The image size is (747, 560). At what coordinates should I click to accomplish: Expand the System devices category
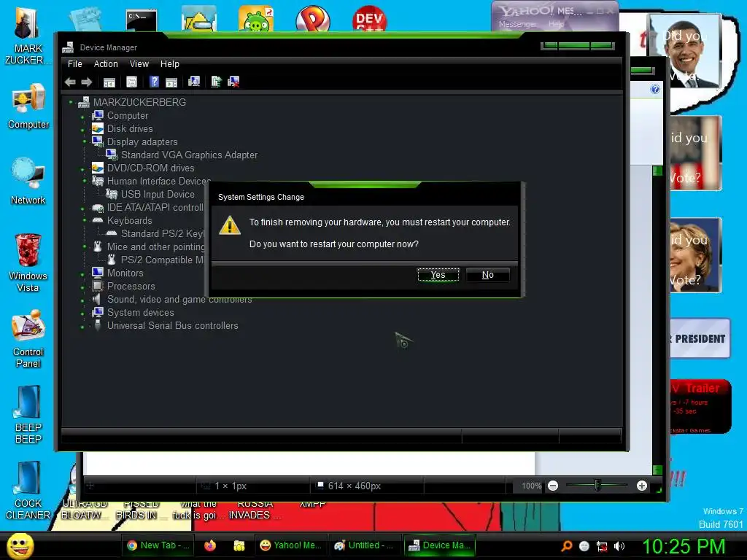(x=83, y=314)
